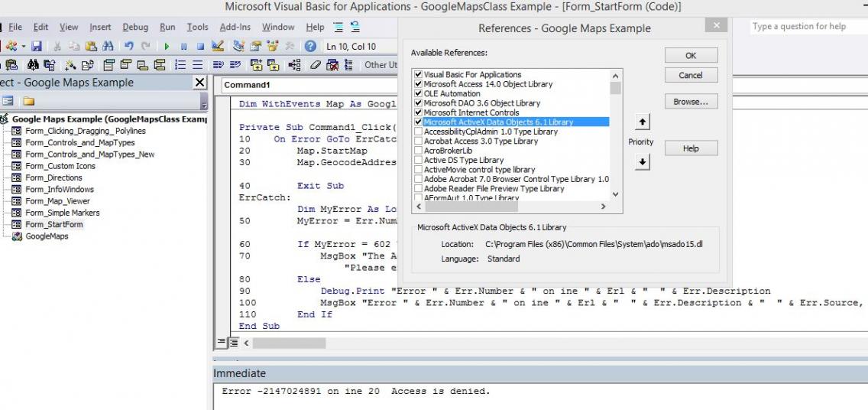Click the indent lines icon right of Help menu
The height and width of the screenshot is (410, 868).
pos(338,27)
